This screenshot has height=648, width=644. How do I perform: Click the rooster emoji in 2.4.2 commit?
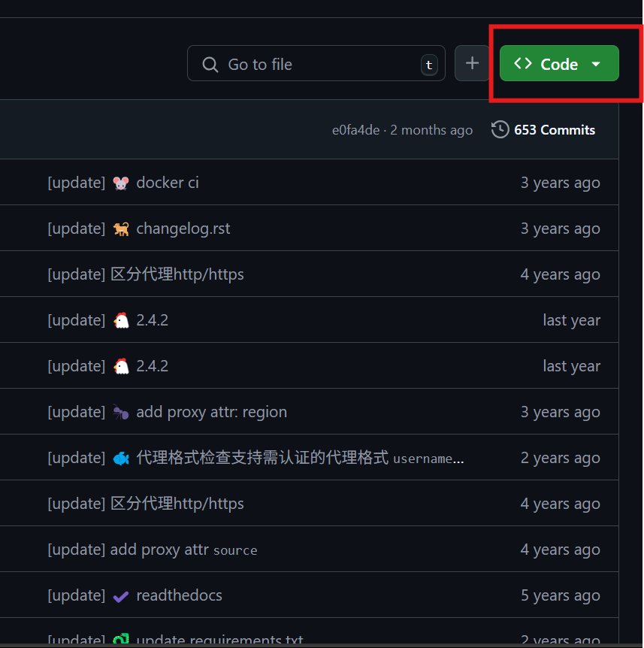click(x=122, y=319)
